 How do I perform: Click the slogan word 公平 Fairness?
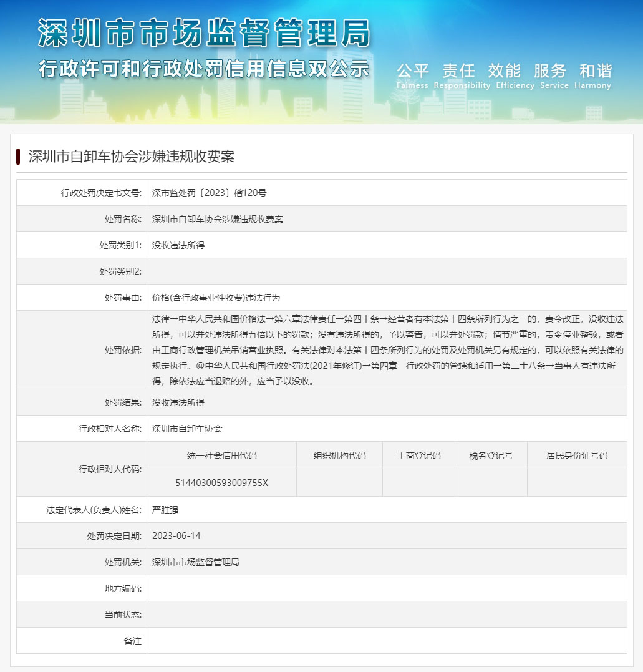[x=412, y=76]
